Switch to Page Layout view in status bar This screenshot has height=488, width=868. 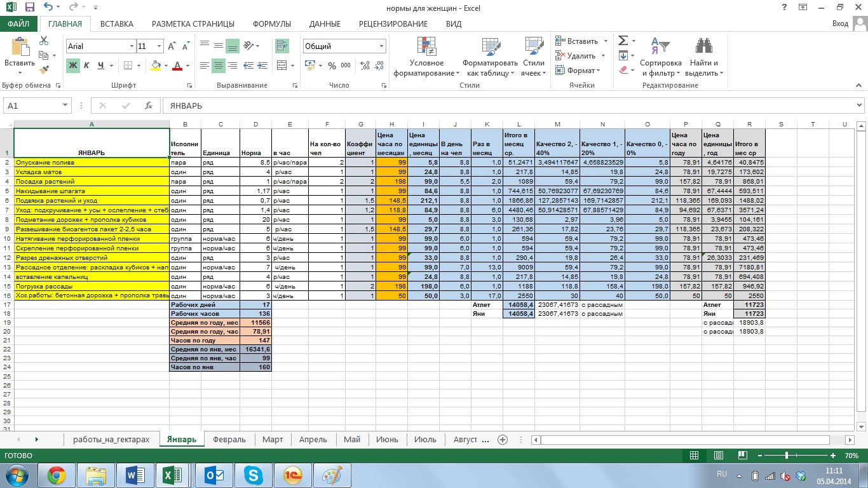pyautogui.click(x=718, y=456)
